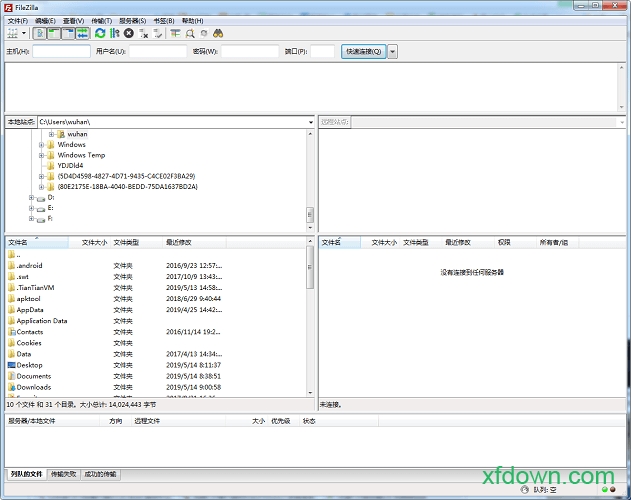Expand the {5D4D4598-4827...} folder node

point(41,176)
